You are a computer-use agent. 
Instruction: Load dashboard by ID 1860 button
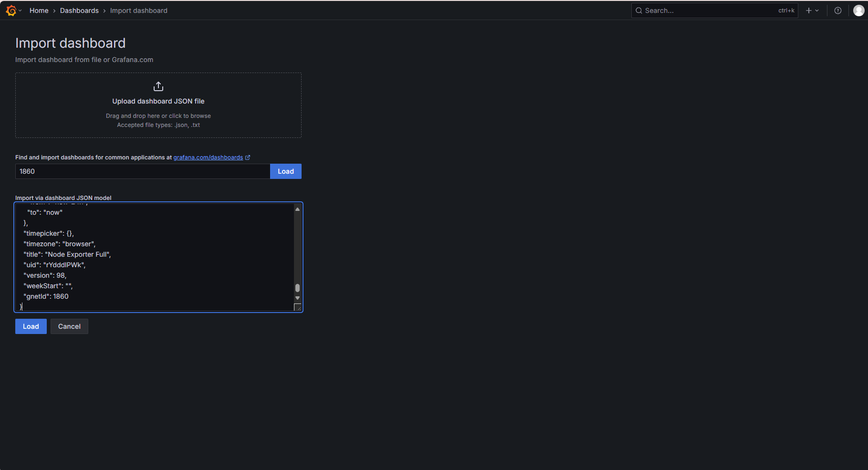[286, 171]
